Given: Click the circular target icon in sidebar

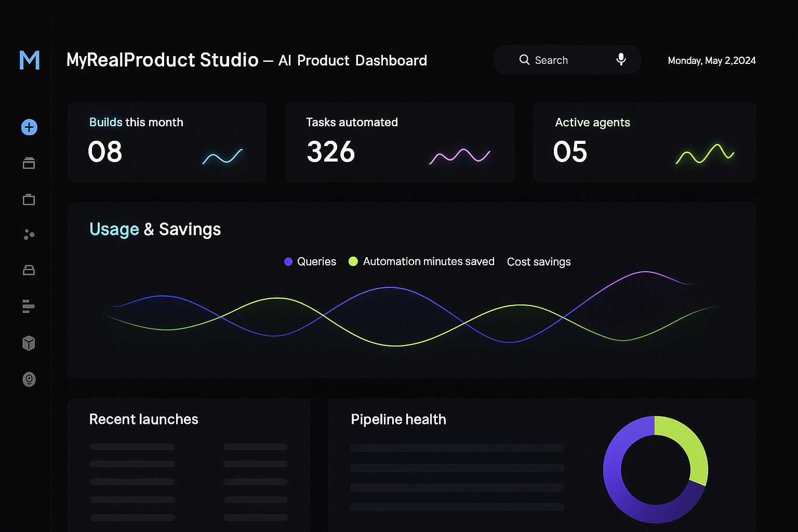Looking at the screenshot, I should 29,380.
